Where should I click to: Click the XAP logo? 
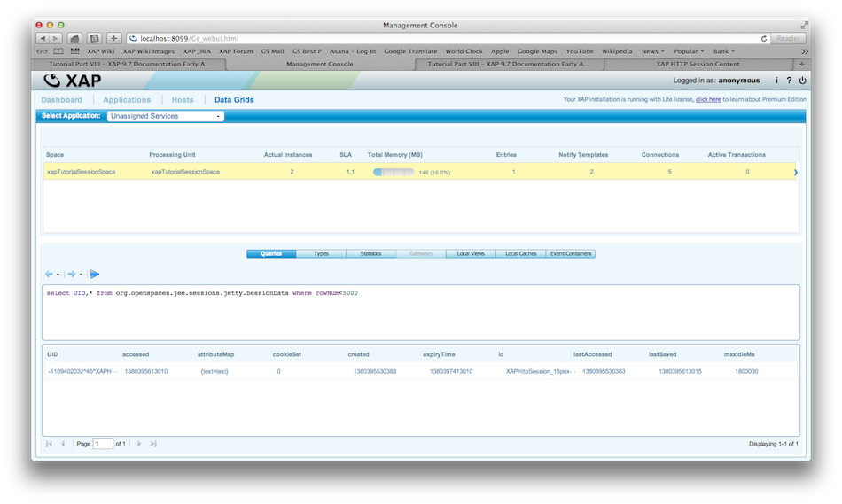click(x=73, y=81)
